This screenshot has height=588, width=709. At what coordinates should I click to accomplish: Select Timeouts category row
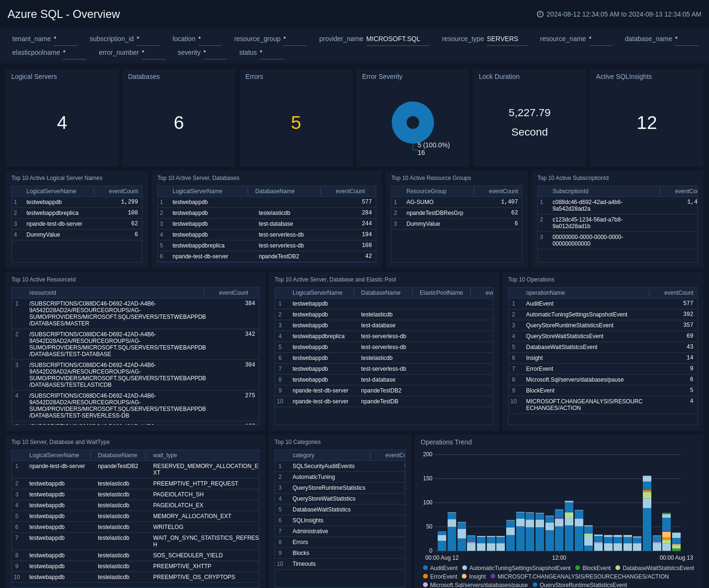pyautogui.click(x=340, y=564)
